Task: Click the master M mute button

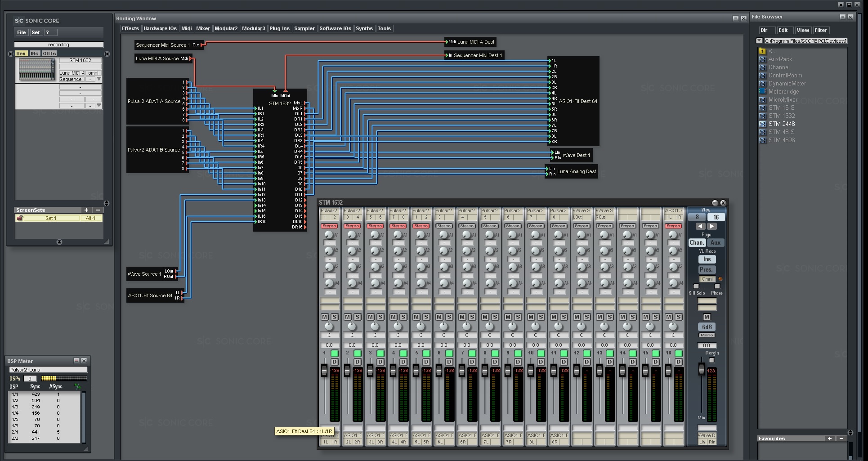Action: (x=707, y=317)
